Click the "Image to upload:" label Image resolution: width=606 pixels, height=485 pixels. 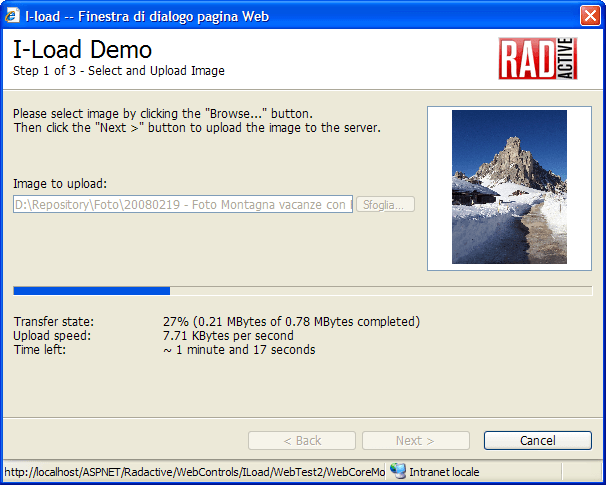click(60, 184)
